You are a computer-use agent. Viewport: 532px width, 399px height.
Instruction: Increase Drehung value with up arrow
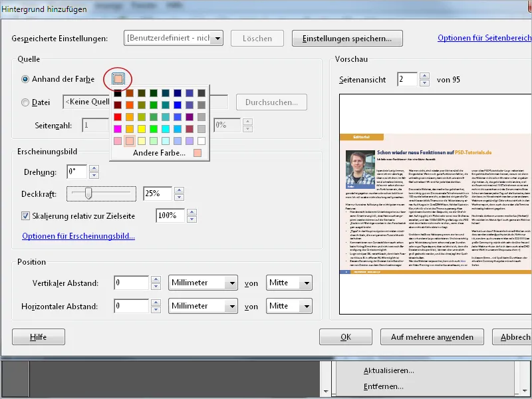[94, 168]
